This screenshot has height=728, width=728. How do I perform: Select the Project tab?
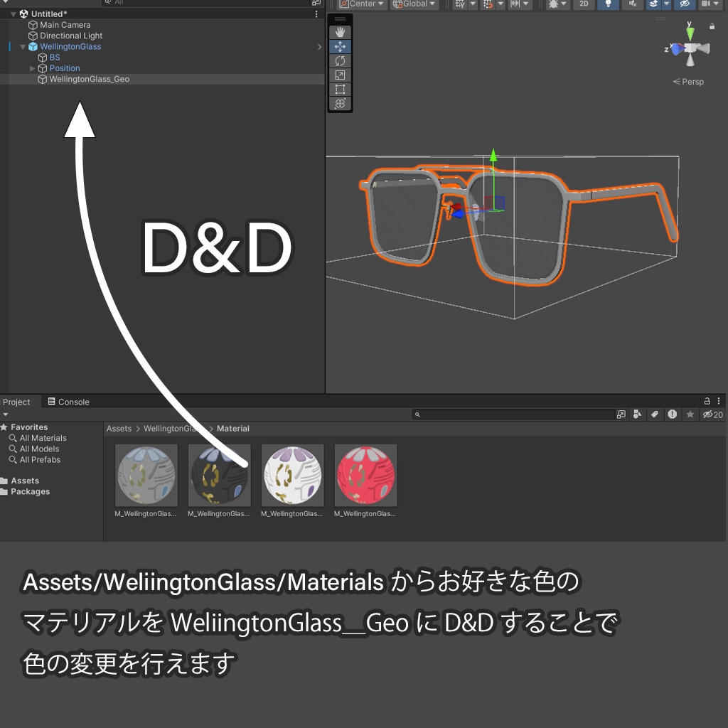coord(14,402)
